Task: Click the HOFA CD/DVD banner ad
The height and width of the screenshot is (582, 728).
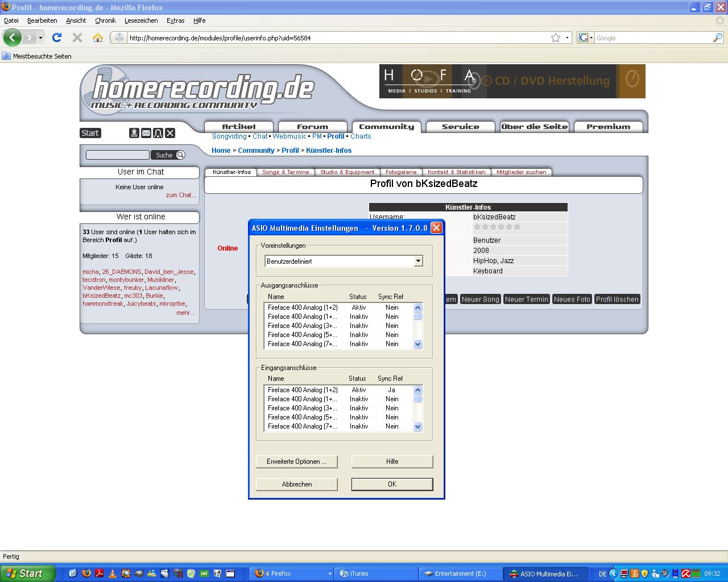Action: (512, 81)
